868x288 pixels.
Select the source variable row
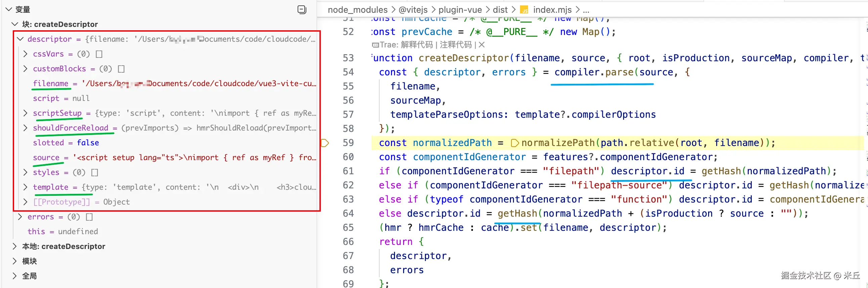click(167, 158)
